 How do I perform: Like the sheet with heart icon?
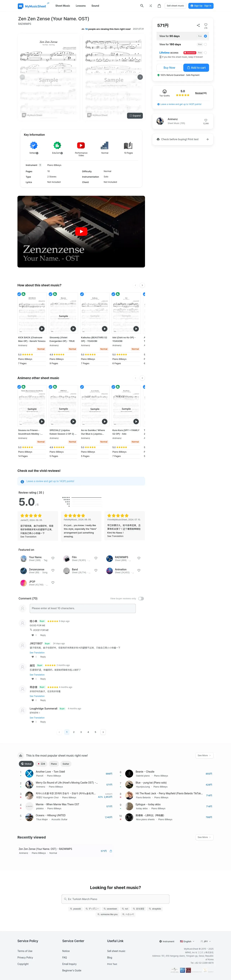point(206,25)
